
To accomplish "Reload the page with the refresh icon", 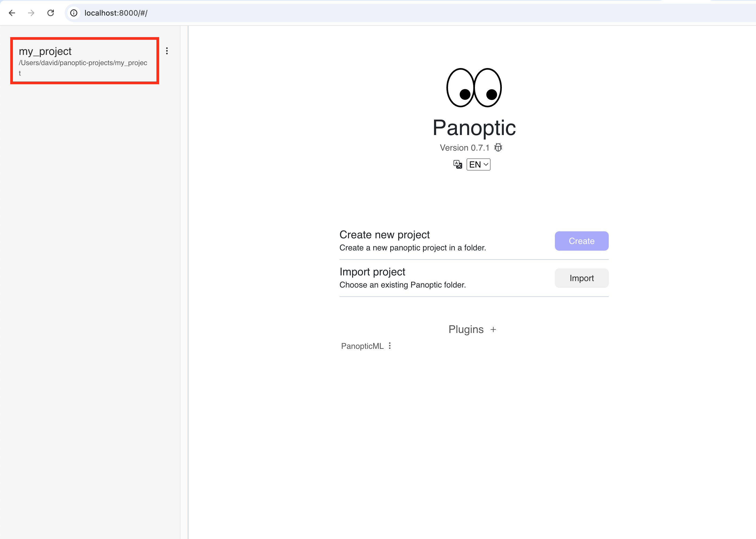I will click(x=51, y=13).
